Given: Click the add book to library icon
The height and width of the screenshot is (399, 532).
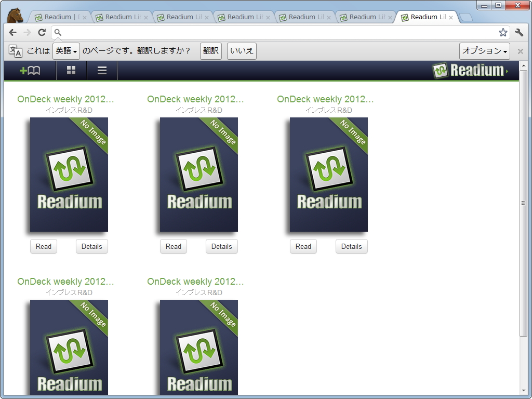Looking at the screenshot, I should click(x=30, y=71).
